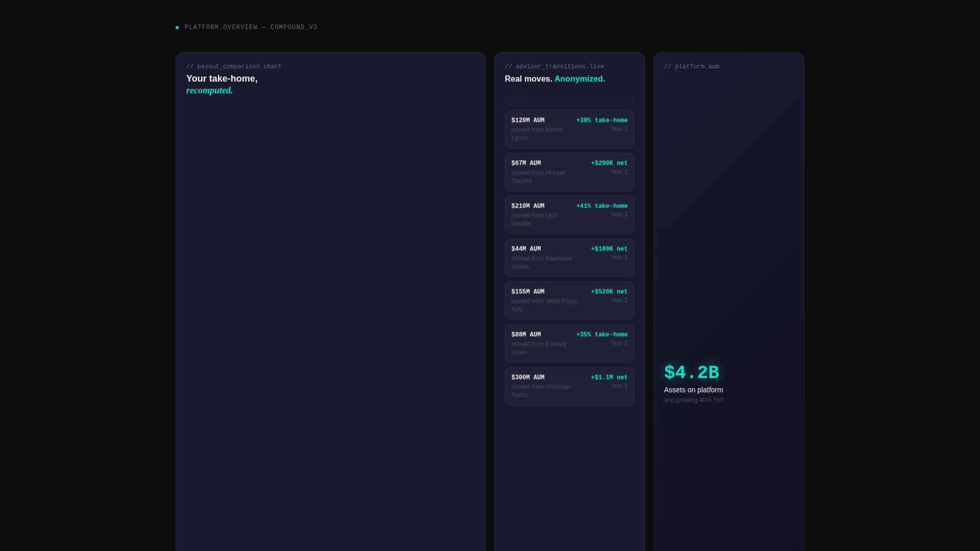Image resolution: width=980 pixels, height=551 pixels.
Task: Select the $155M AUM heading
Action: [528, 292]
